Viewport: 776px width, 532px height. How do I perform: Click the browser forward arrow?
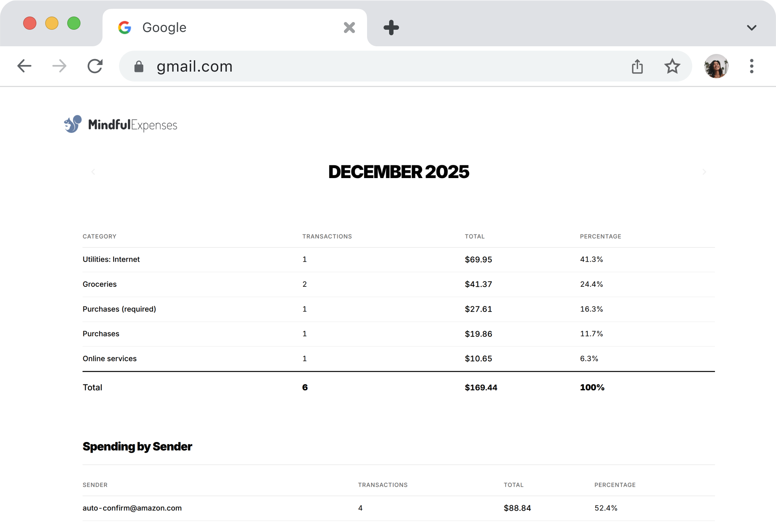(x=59, y=66)
